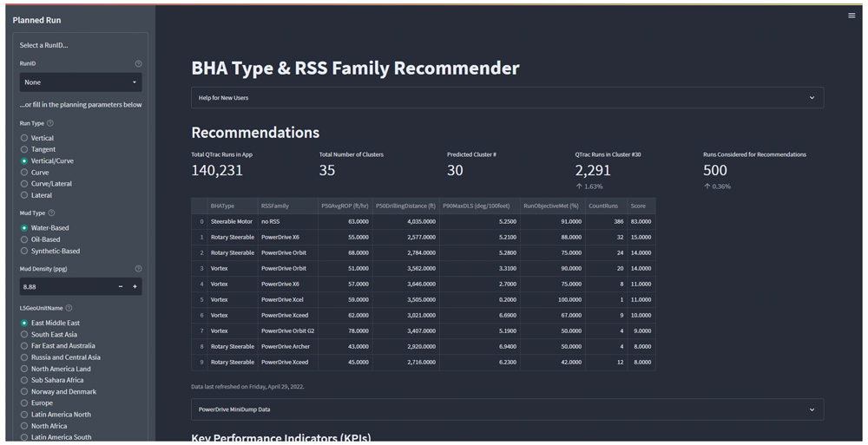Click help icon beside Run Type label
This screenshot has height=445, width=868.
pos(50,123)
